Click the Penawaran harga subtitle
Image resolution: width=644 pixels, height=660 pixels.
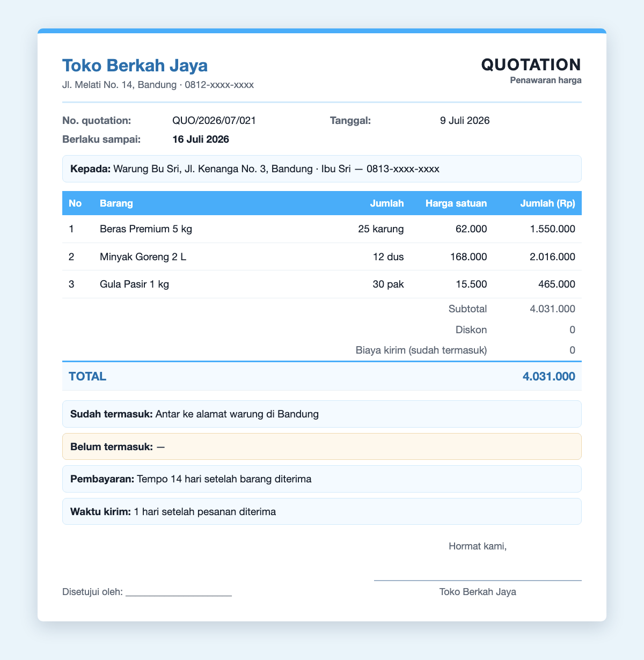tap(546, 81)
